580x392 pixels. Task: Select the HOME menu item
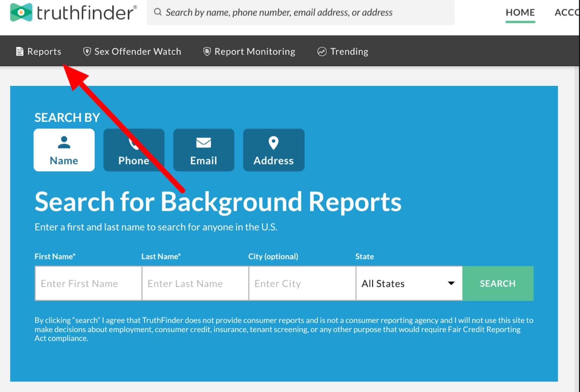coord(520,12)
